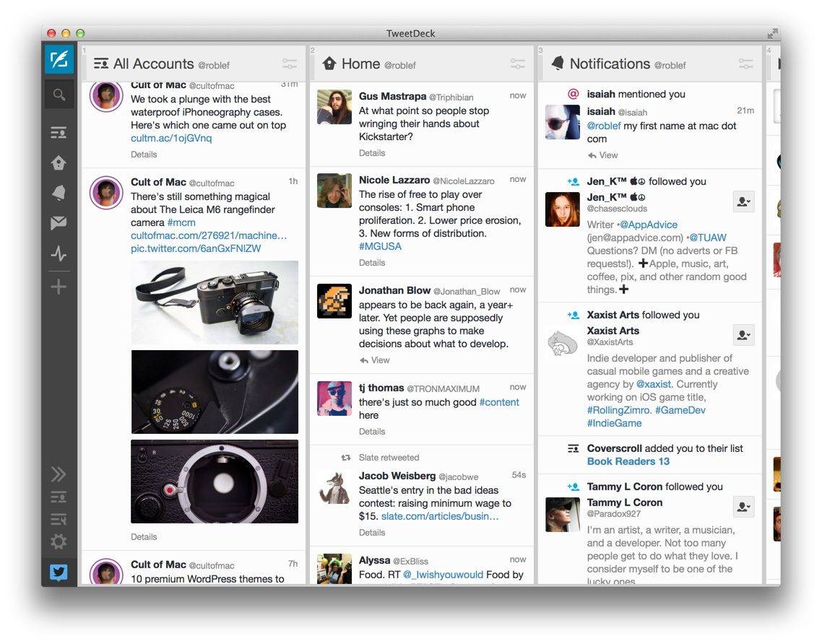View the Leica camera with strap photo
Screen dimensions: 822x644
click(x=215, y=303)
